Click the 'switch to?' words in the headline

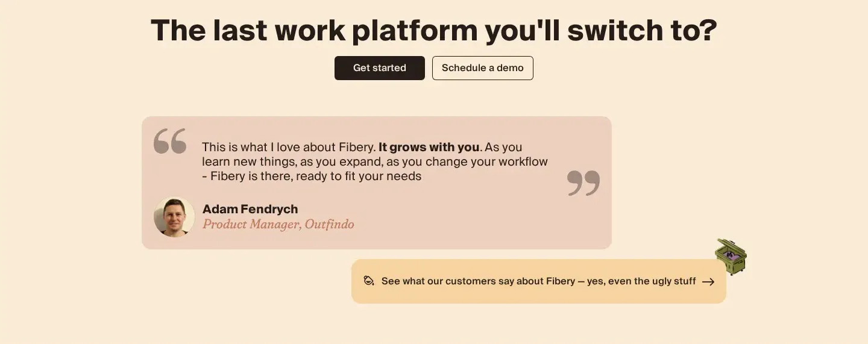(x=642, y=30)
